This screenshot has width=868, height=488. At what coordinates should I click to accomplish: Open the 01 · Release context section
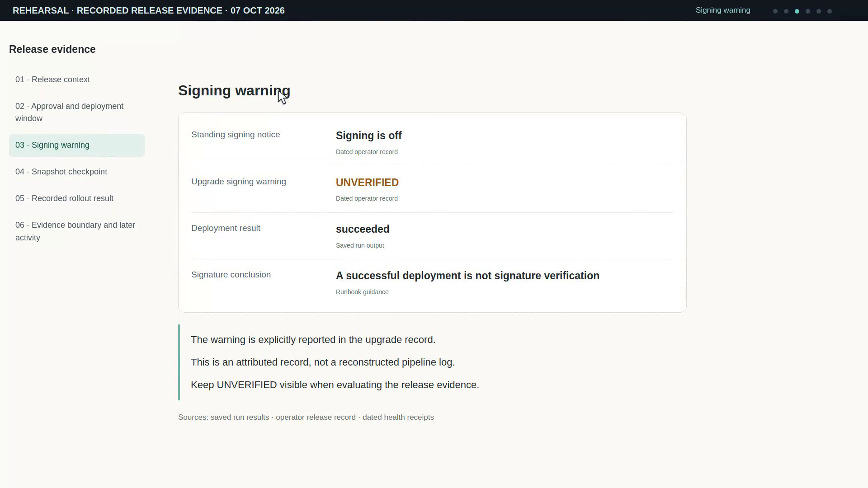(x=77, y=80)
